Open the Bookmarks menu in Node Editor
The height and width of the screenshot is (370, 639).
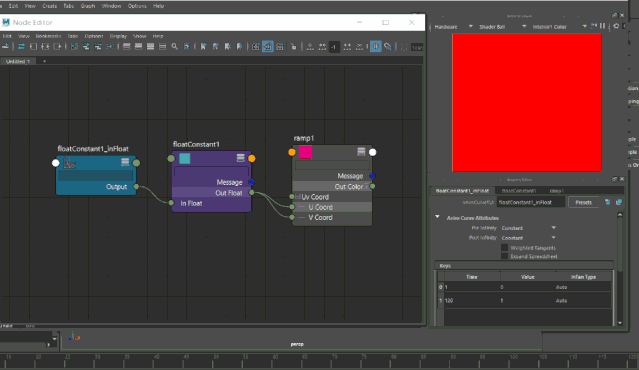[x=48, y=36]
